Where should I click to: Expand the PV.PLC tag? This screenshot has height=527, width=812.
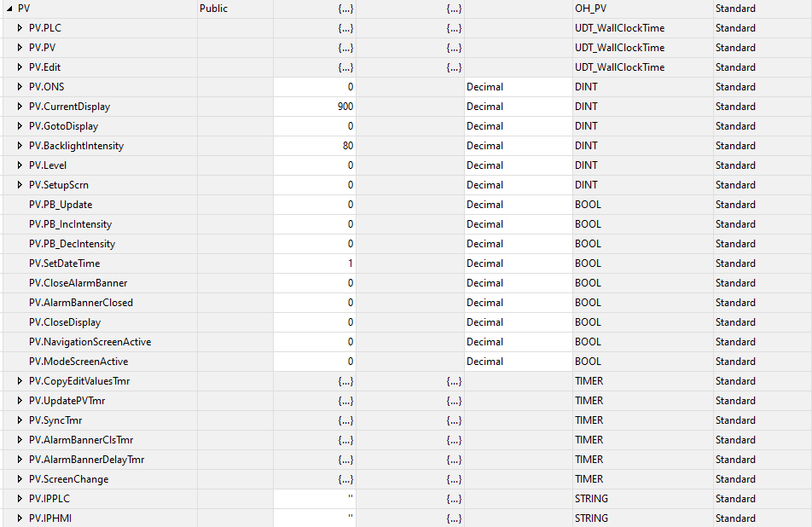[x=20, y=28]
